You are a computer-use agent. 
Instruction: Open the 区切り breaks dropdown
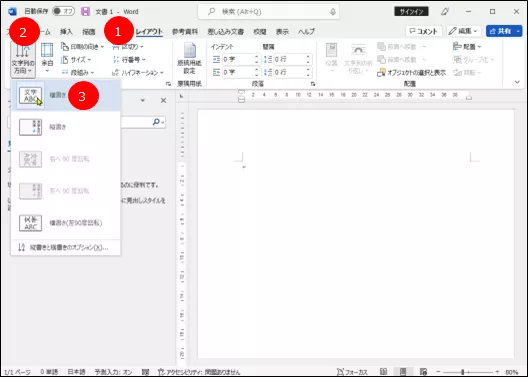coord(128,47)
